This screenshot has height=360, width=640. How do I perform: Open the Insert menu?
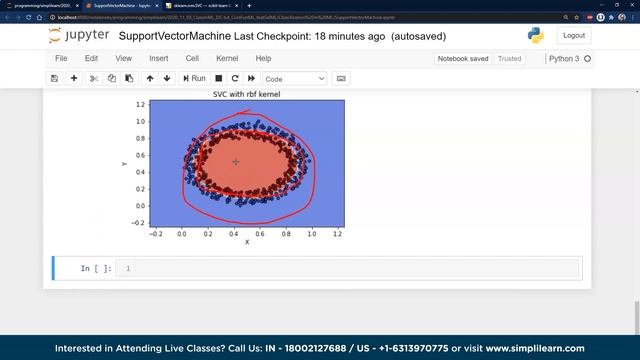click(x=159, y=58)
